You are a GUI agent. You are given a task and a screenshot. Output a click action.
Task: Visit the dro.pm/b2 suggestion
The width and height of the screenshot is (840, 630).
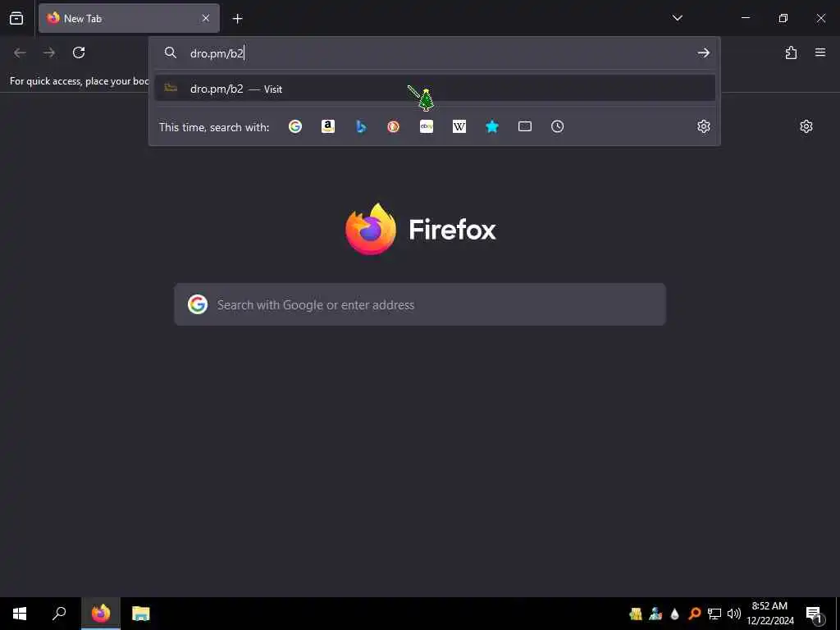click(x=435, y=89)
